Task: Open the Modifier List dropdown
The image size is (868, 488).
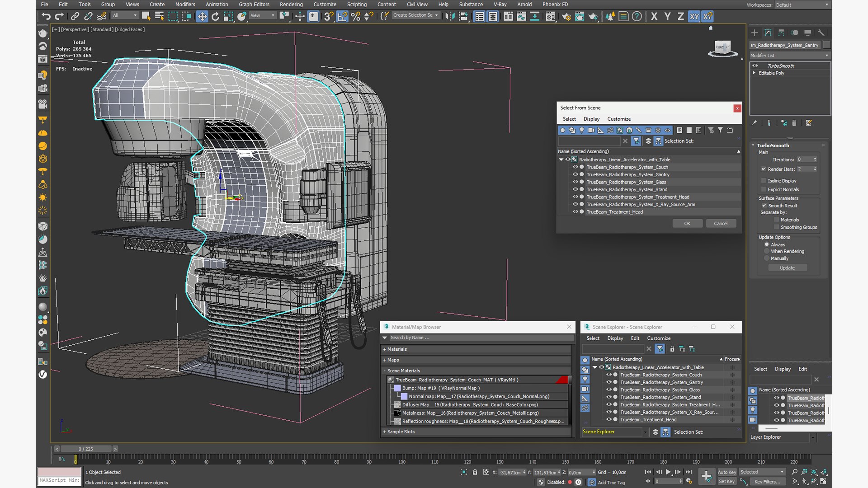Action: (790, 56)
